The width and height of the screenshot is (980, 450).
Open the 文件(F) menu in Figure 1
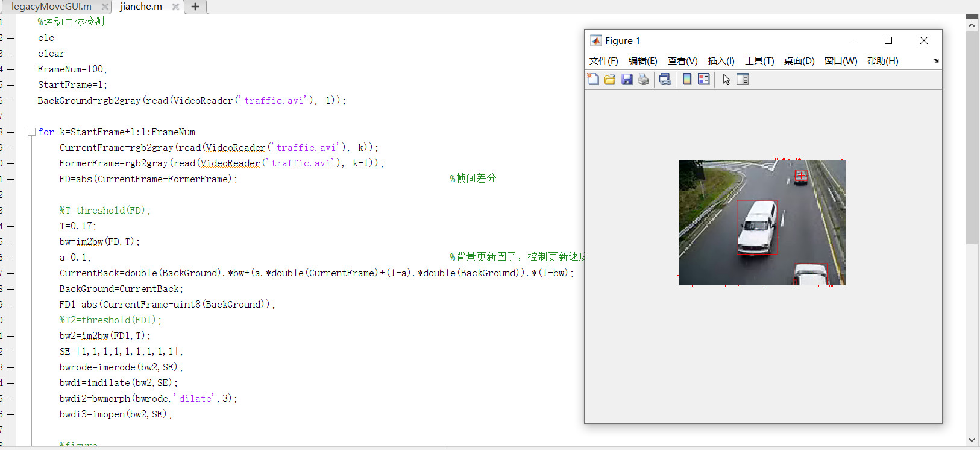click(x=603, y=60)
